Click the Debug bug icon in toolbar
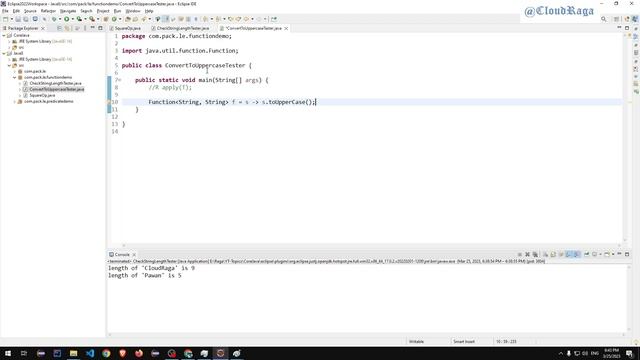This screenshot has height=360, width=640. 54,19
